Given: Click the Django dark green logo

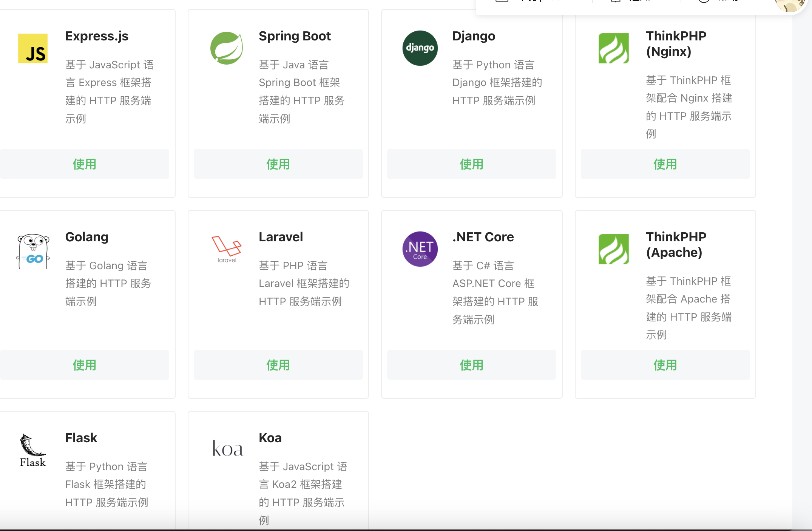Looking at the screenshot, I should click(x=420, y=48).
